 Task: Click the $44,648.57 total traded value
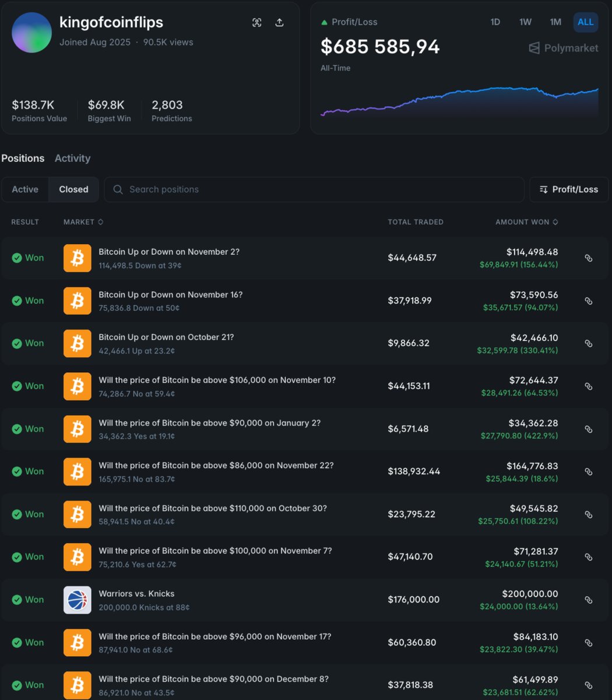(x=412, y=258)
